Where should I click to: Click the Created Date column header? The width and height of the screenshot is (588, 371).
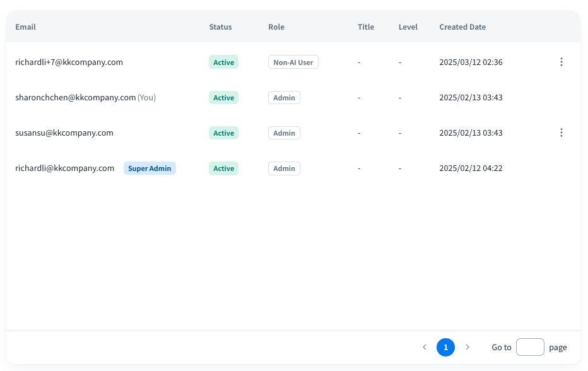pos(462,27)
